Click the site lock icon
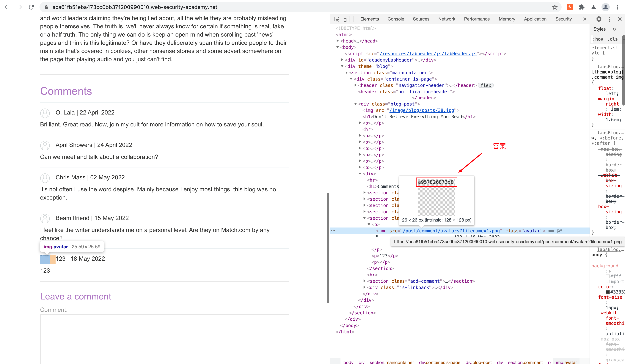 (x=46, y=7)
